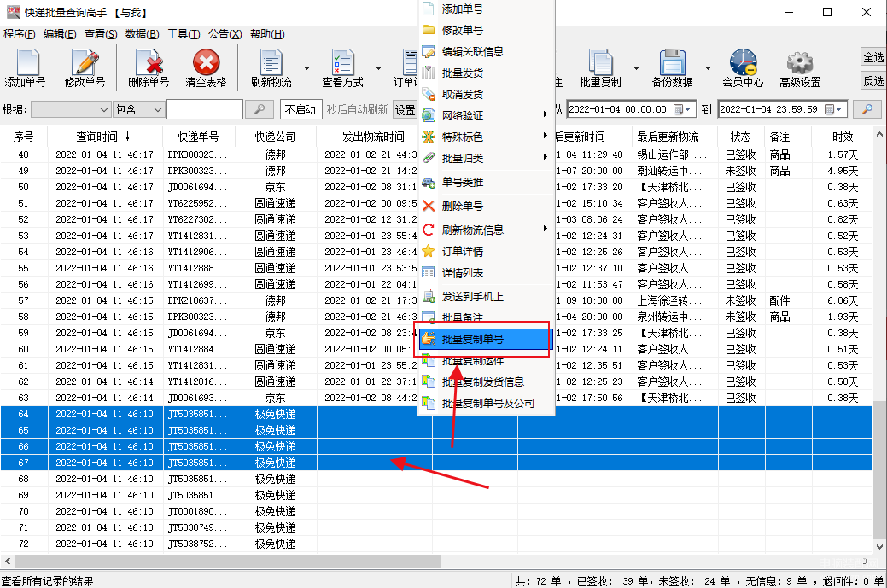Image resolution: width=887 pixels, height=588 pixels.
Task: Select 取消发货 context menu entry
Action: pos(487,95)
